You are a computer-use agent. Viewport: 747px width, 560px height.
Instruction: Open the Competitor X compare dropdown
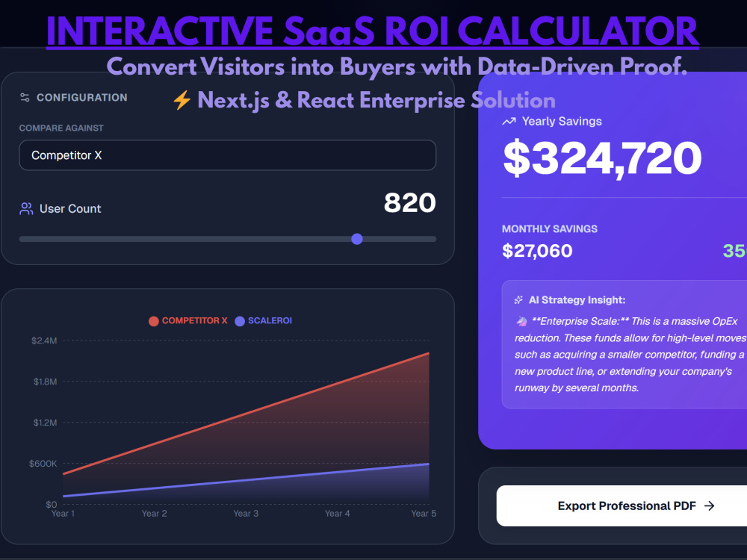227,155
